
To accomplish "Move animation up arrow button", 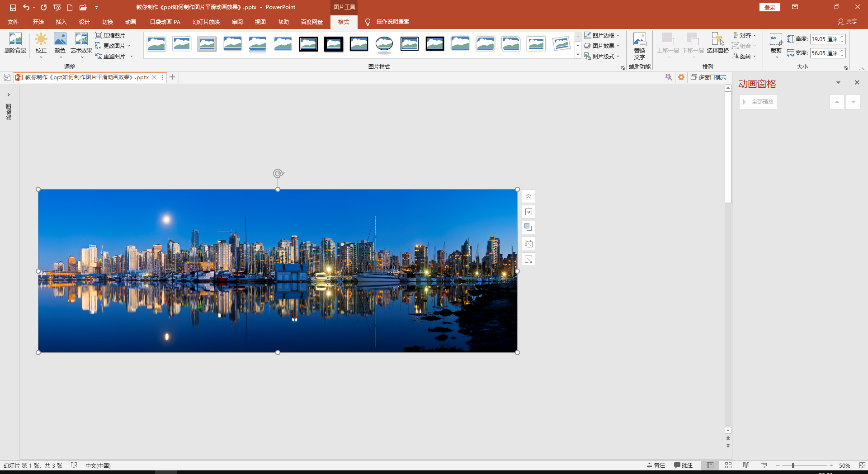I will [837, 102].
